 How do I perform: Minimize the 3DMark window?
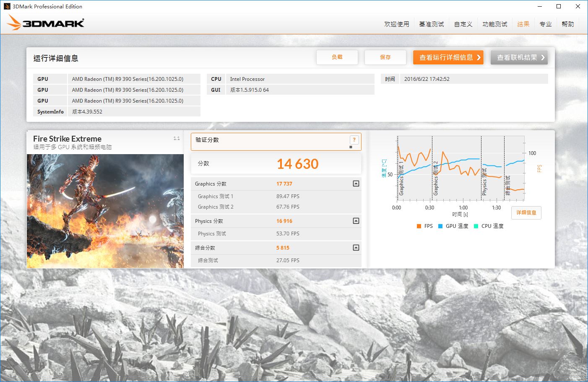click(x=540, y=6)
